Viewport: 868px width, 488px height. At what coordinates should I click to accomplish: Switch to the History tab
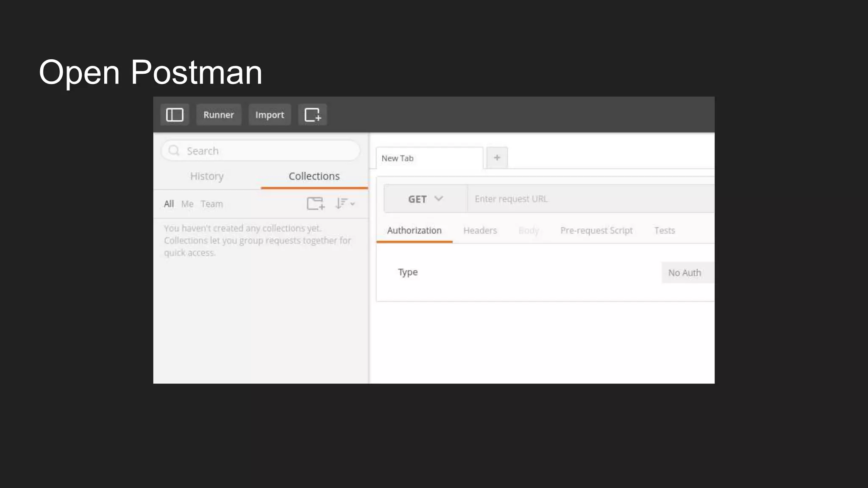207,176
